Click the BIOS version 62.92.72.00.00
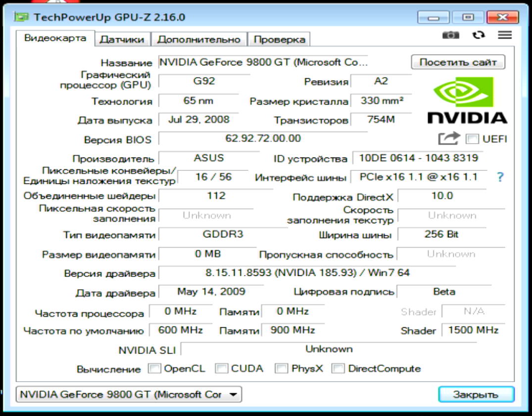The width and height of the screenshot is (532, 416). (x=263, y=139)
